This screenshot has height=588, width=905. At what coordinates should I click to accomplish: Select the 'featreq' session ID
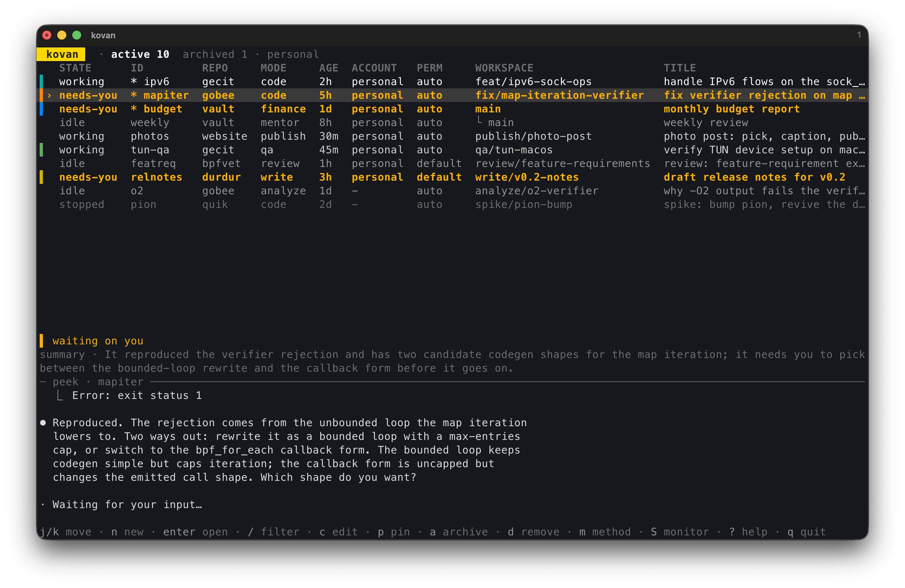coord(153,164)
